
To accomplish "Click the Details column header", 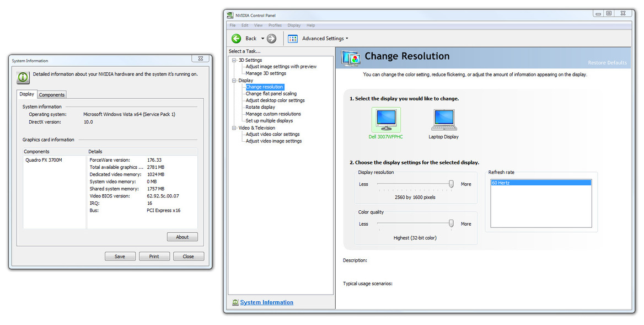I will 142,152.
